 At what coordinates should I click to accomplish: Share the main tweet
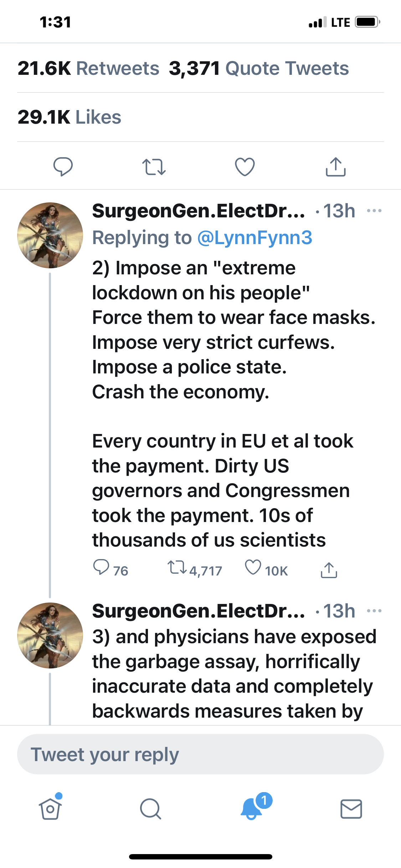click(335, 167)
